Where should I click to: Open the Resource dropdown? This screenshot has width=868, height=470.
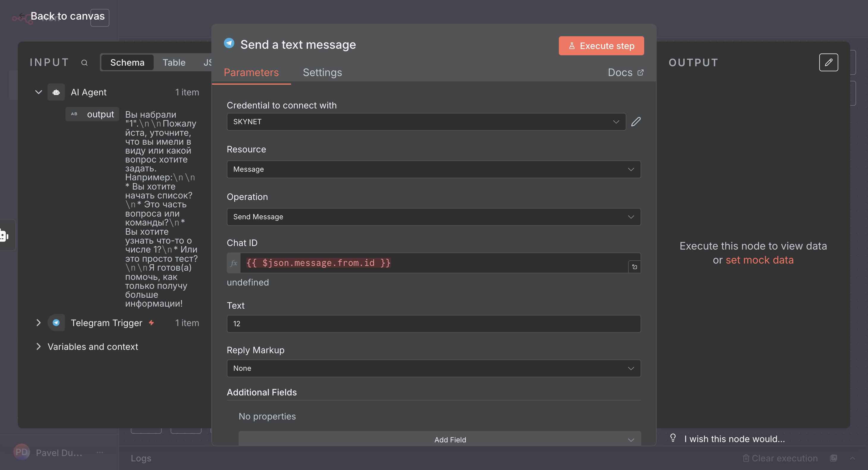coord(433,169)
